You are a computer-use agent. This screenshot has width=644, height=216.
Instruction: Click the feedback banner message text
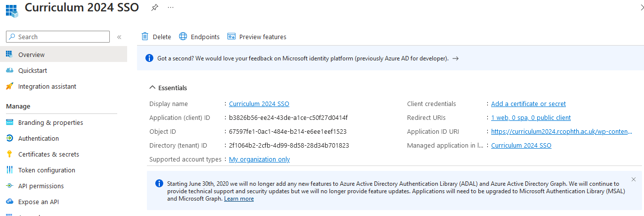coord(303,58)
